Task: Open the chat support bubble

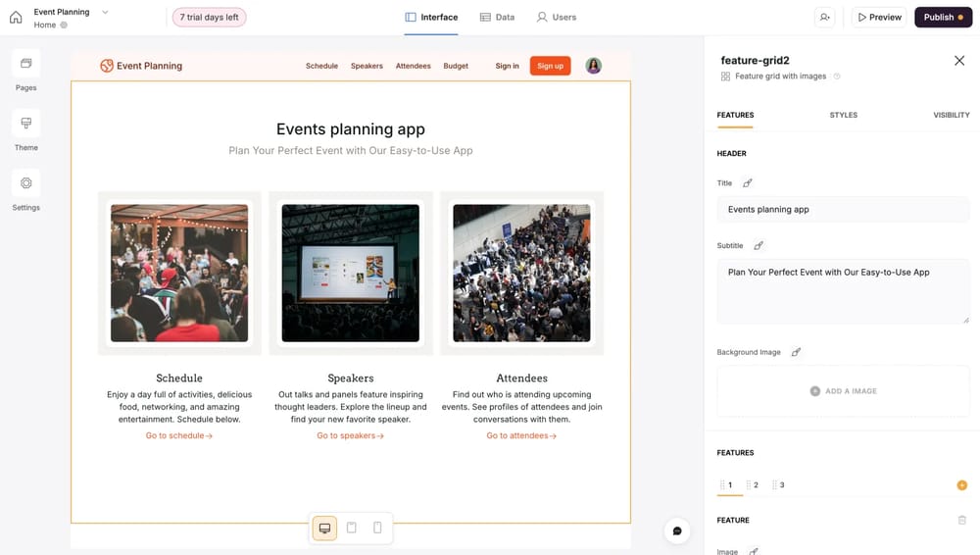Action: pos(677,530)
